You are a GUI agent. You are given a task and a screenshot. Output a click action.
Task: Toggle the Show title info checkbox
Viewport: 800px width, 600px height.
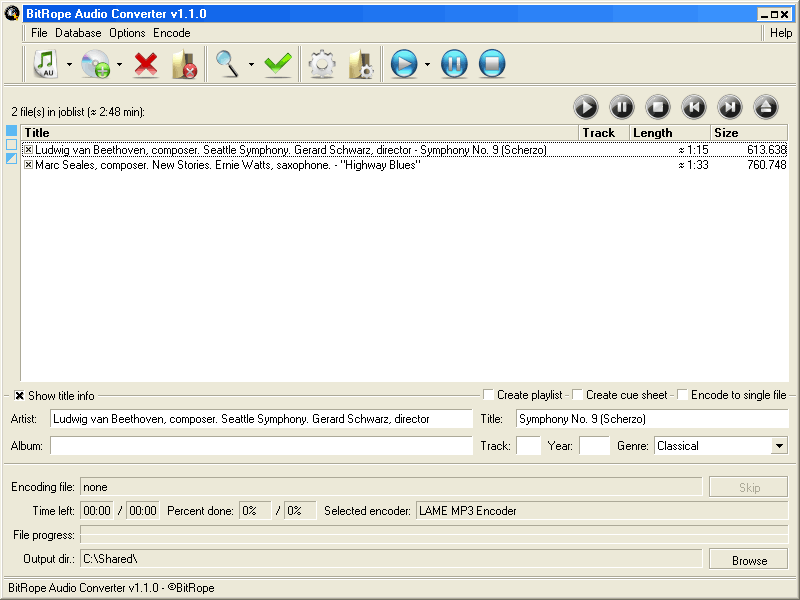coord(19,395)
